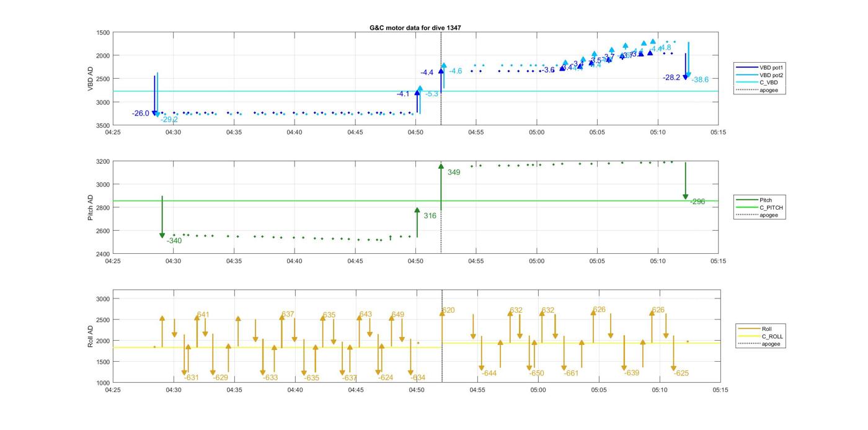Click the -38.6 VBD pot2 label
The height and width of the screenshot is (430, 868).
[x=700, y=79]
